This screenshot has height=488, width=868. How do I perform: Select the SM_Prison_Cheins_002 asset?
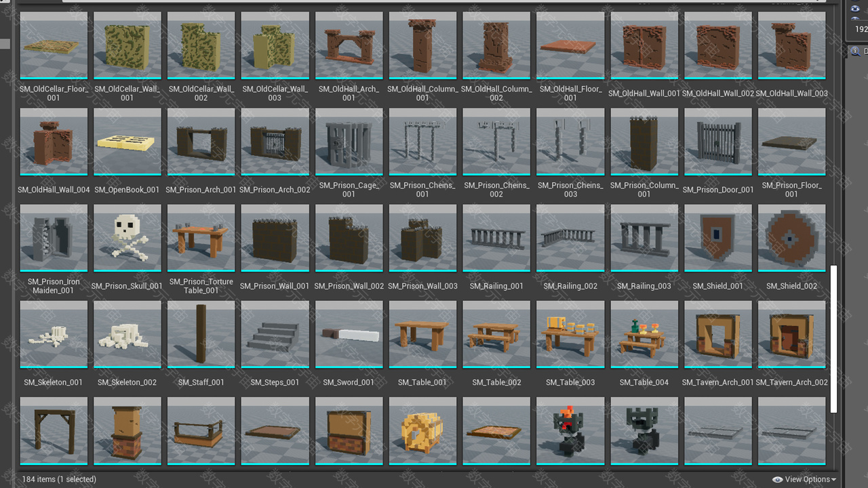click(x=496, y=142)
